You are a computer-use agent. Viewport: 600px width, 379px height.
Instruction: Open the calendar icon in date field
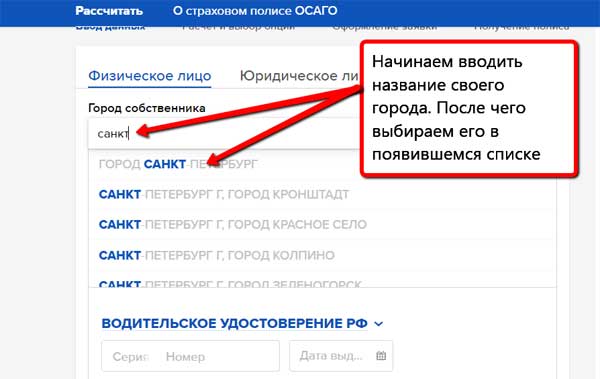coord(381,356)
